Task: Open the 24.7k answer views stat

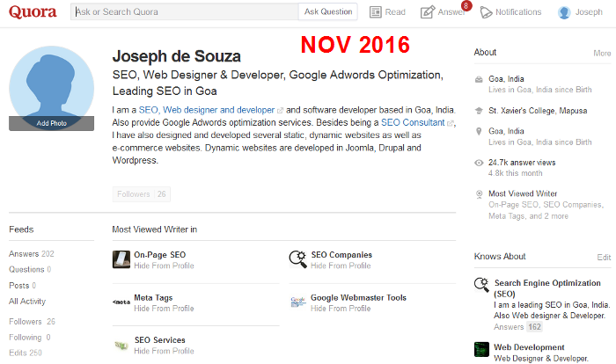Action: pos(522,163)
